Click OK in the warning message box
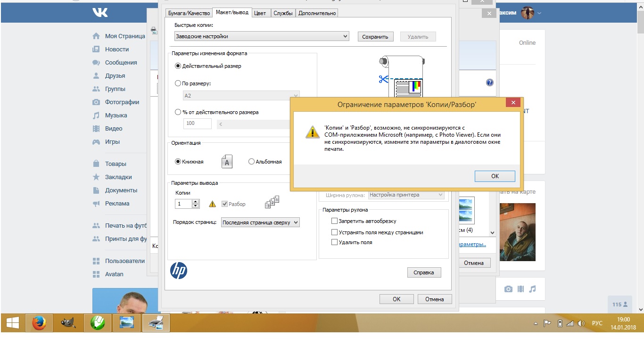Viewport: 644px width, 362px height. pos(495,176)
